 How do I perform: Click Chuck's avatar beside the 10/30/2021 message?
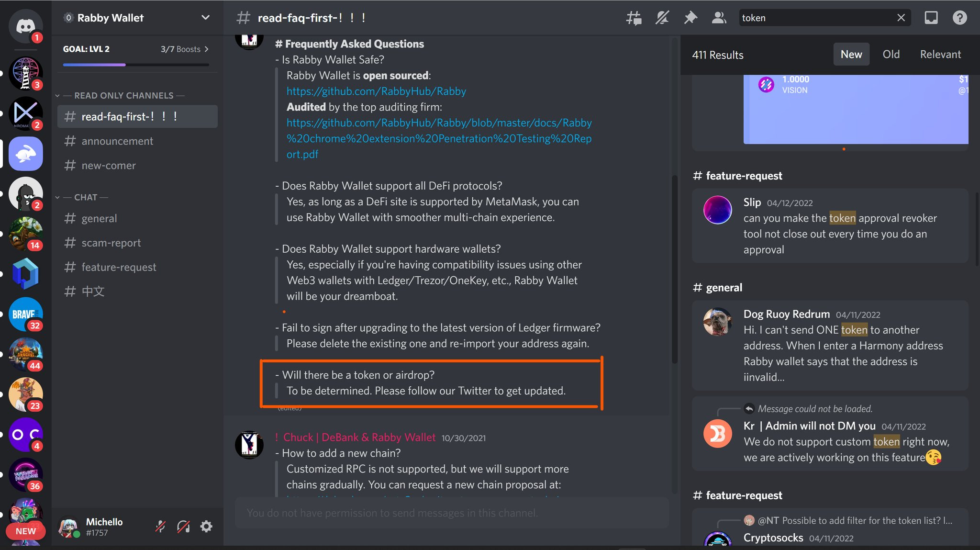pyautogui.click(x=249, y=445)
